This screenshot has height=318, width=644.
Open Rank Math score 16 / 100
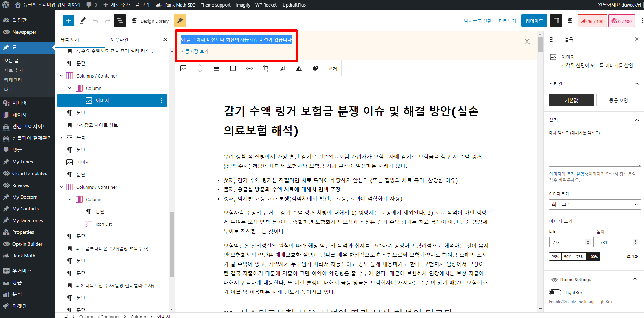point(592,21)
